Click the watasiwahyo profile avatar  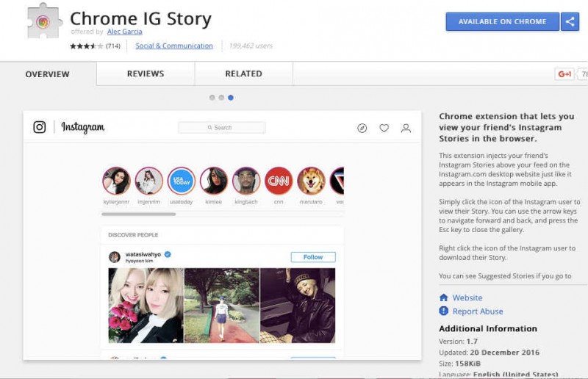(115, 257)
